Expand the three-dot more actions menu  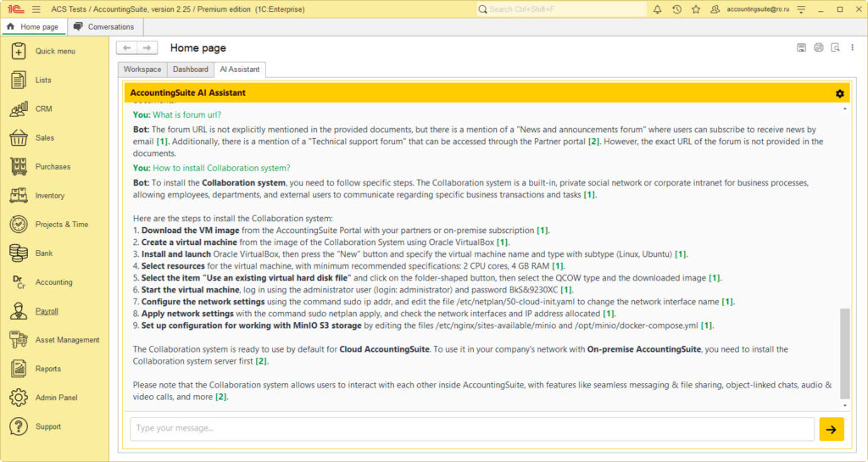[x=852, y=47]
